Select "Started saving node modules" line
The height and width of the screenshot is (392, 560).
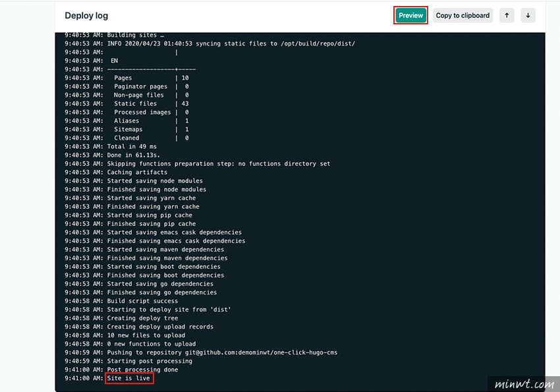[134, 181]
